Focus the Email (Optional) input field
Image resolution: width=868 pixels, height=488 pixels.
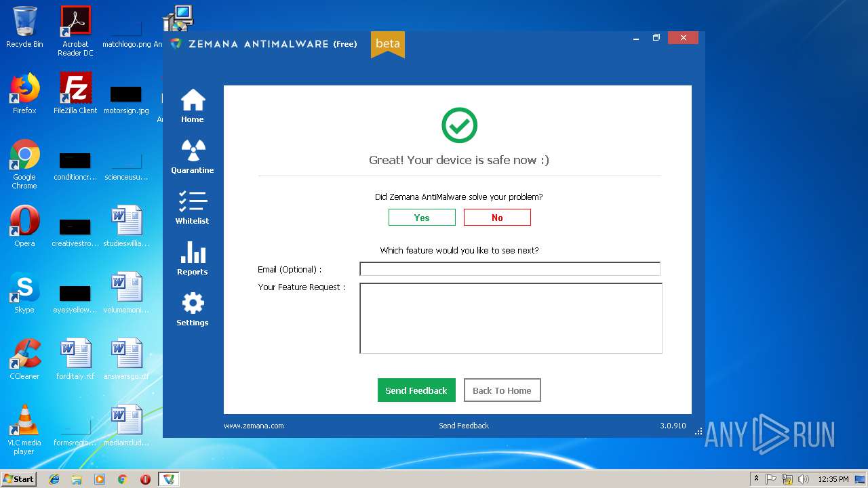(510, 269)
